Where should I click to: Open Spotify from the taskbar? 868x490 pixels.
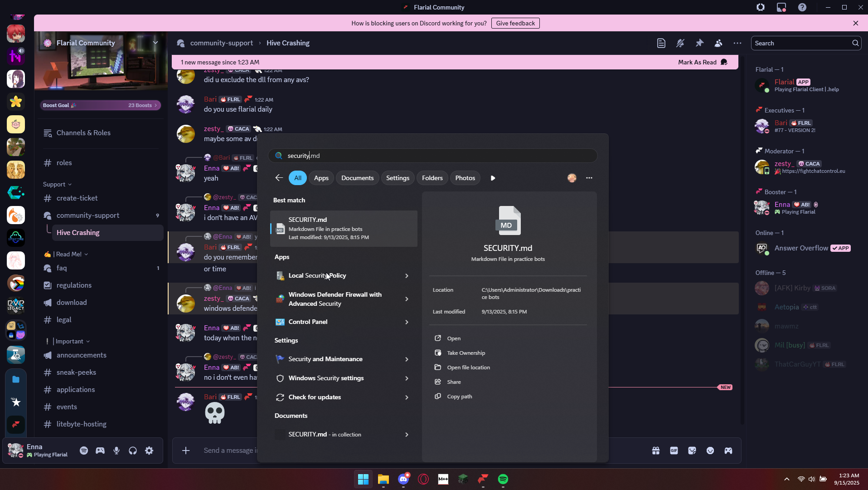503,479
